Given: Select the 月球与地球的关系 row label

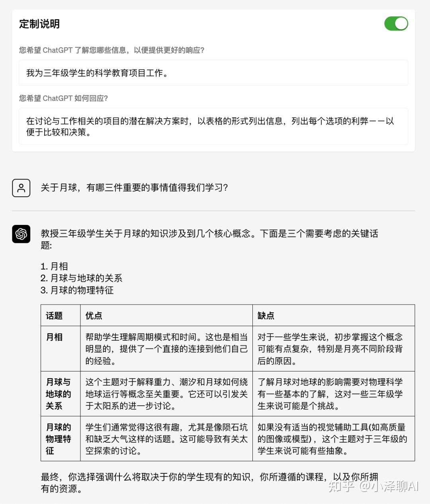Looking at the screenshot, I should (58, 394).
